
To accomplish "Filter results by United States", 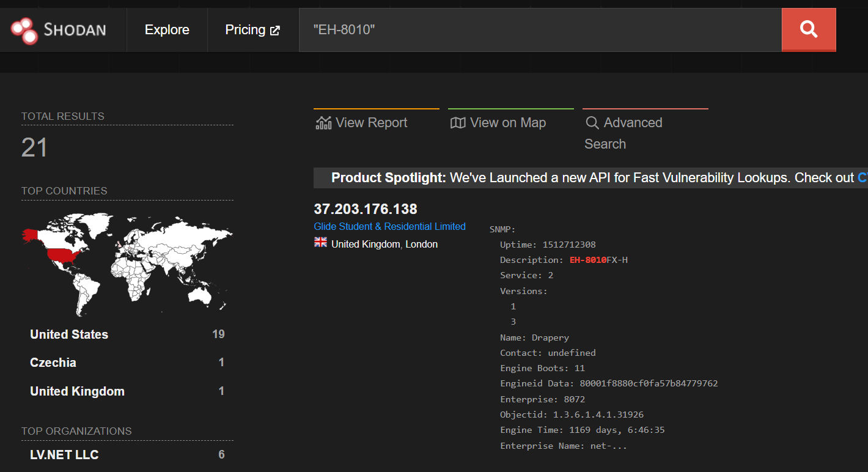I will pos(69,334).
